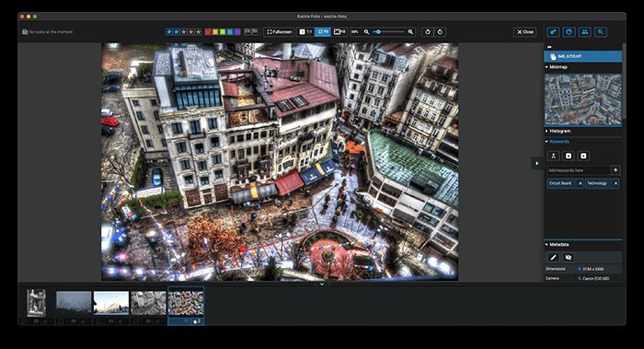The image size is (644, 349).
Task: Apply the yellow color label
Action: click(x=215, y=32)
